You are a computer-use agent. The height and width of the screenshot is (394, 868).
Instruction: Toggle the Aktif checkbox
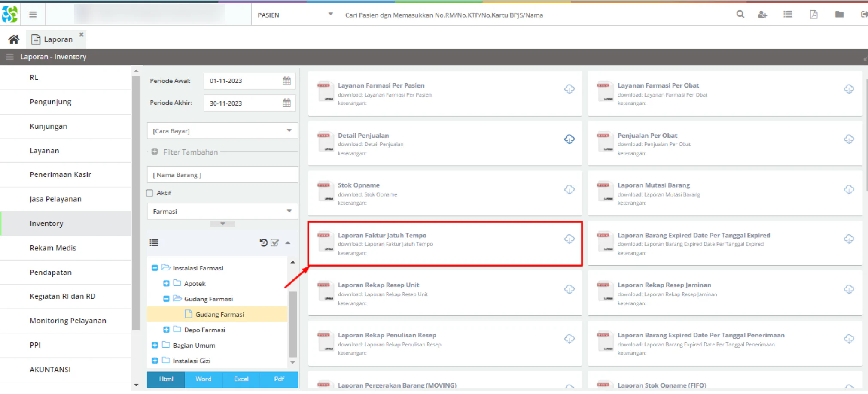point(149,193)
